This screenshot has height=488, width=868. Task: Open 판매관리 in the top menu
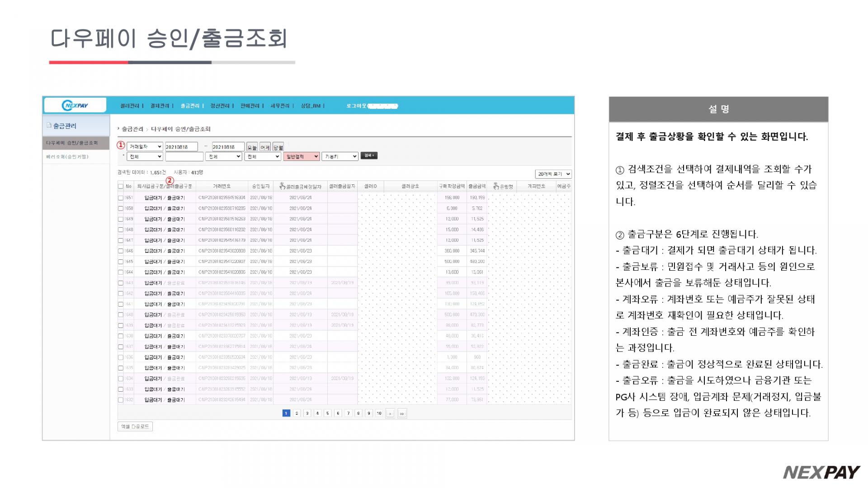250,106
